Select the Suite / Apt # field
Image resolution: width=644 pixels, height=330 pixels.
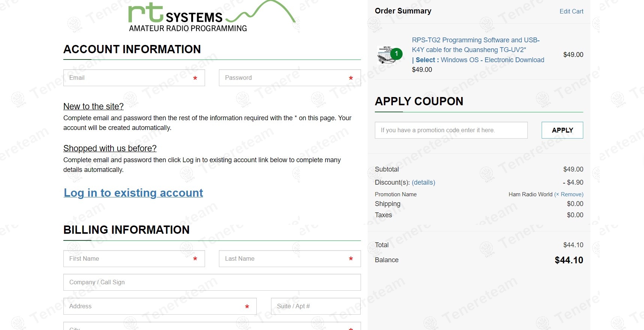point(315,306)
